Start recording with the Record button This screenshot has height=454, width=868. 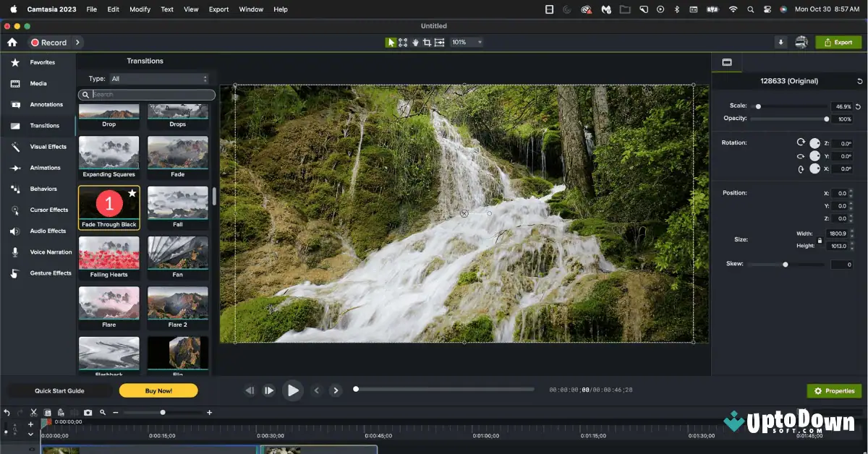click(x=49, y=42)
